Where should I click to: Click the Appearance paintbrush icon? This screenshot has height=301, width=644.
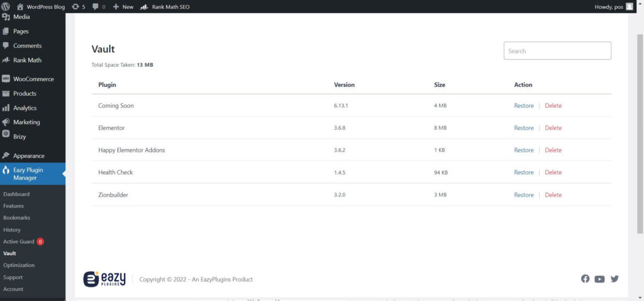pyautogui.click(x=6, y=156)
